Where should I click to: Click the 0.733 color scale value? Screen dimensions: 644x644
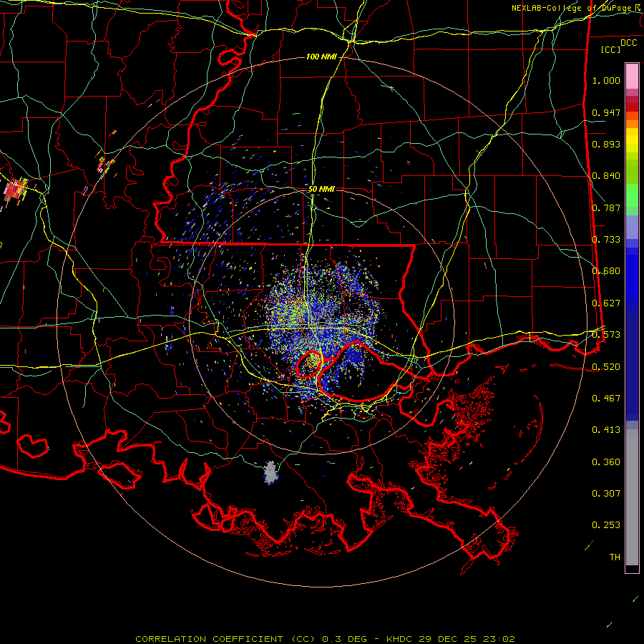[606, 240]
